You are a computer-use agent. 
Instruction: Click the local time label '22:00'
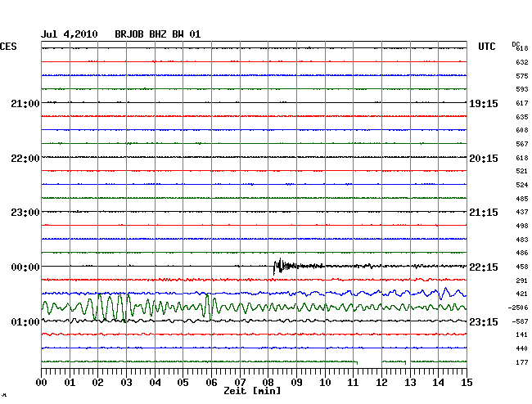coord(25,159)
